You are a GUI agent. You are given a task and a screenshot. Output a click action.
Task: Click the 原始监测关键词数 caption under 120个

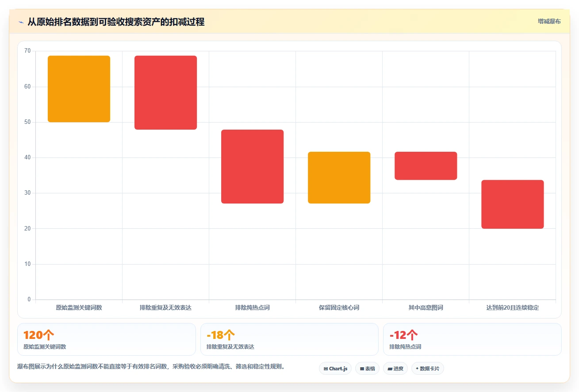45,347
